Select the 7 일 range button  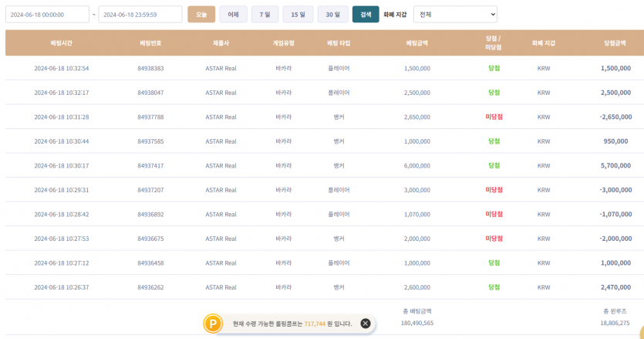point(265,15)
